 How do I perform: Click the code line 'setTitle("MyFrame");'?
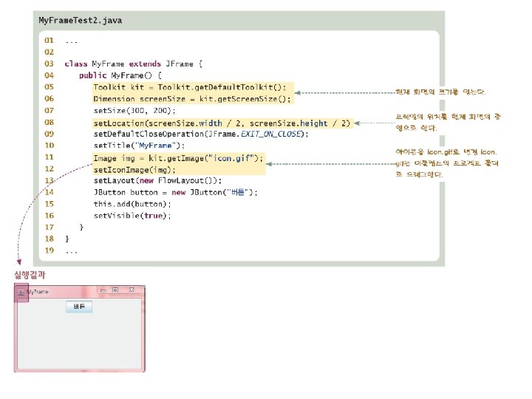[139, 146]
